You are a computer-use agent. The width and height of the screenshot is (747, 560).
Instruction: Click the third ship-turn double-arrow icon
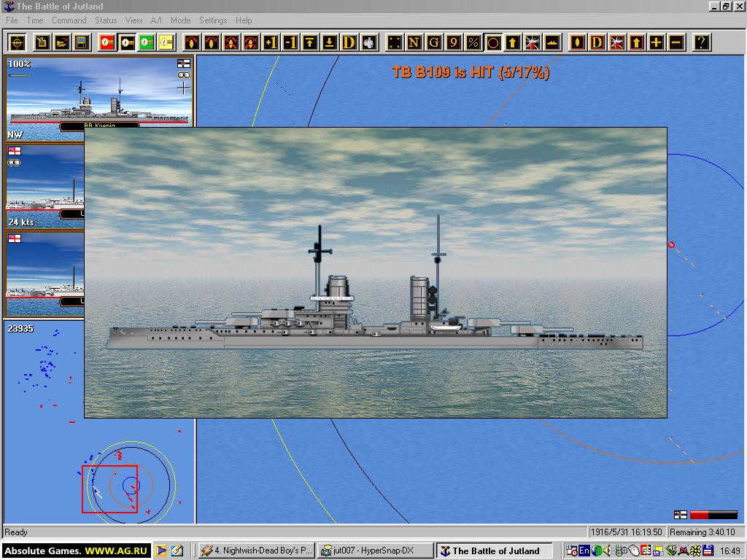point(231,42)
